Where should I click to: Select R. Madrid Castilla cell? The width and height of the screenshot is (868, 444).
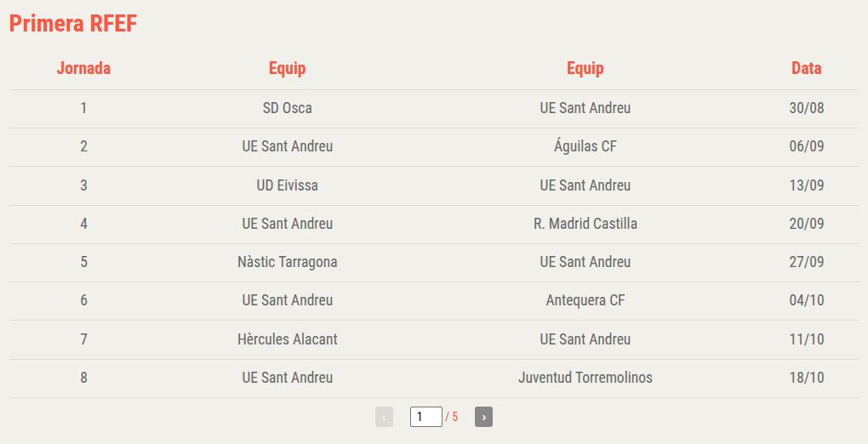(x=585, y=223)
